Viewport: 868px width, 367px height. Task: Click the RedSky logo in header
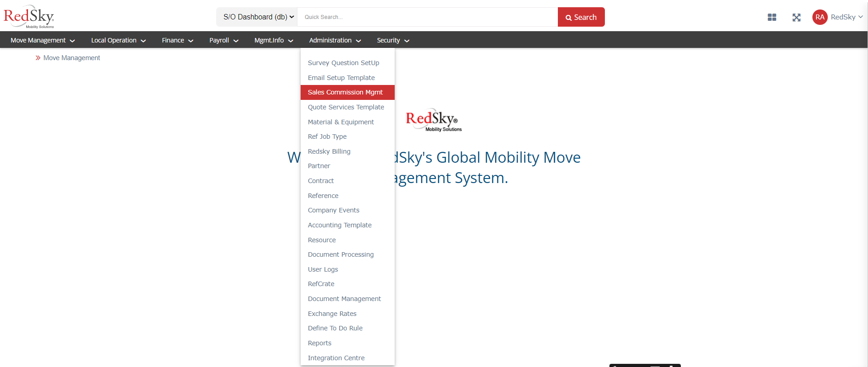click(29, 17)
